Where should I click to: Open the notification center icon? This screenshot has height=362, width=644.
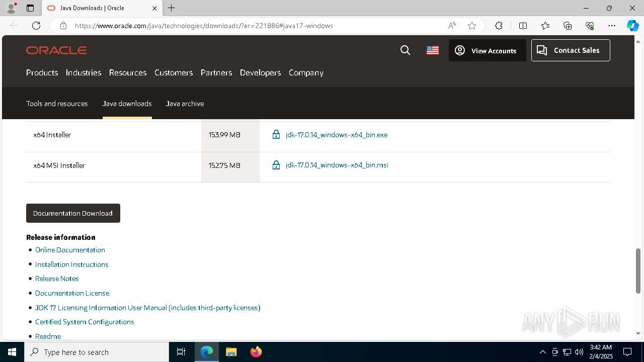pos(627,352)
